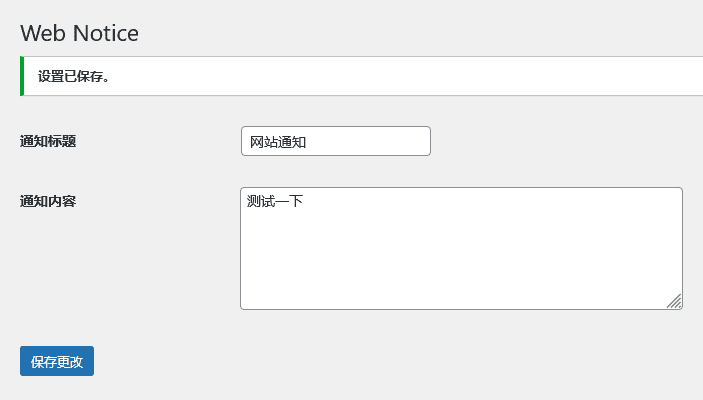
Task: Click the word Notice in the heading
Action: point(104,33)
